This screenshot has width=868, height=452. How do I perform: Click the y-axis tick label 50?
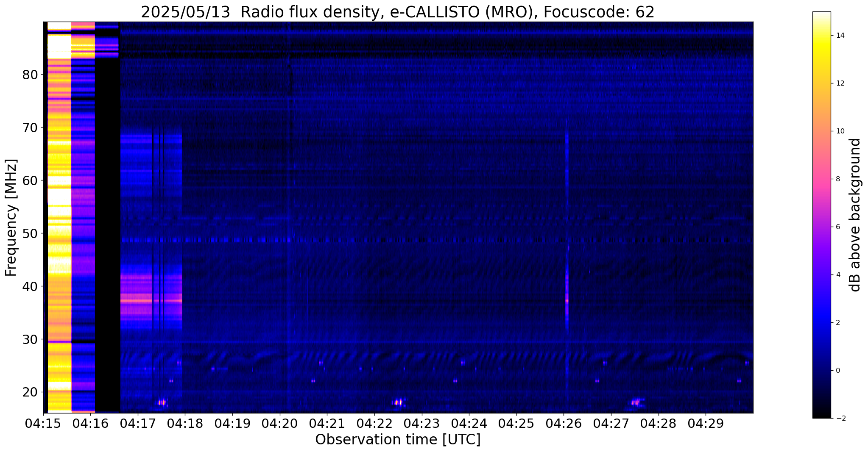click(30, 234)
